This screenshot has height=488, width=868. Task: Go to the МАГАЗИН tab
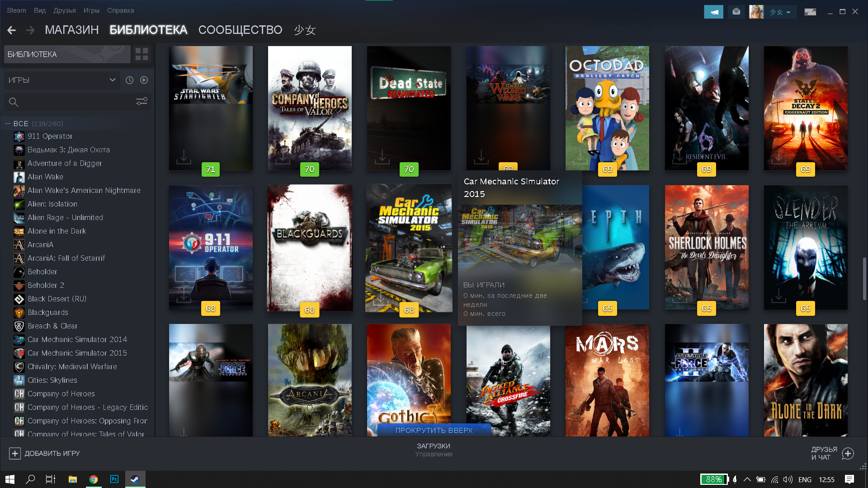click(71, 30)
